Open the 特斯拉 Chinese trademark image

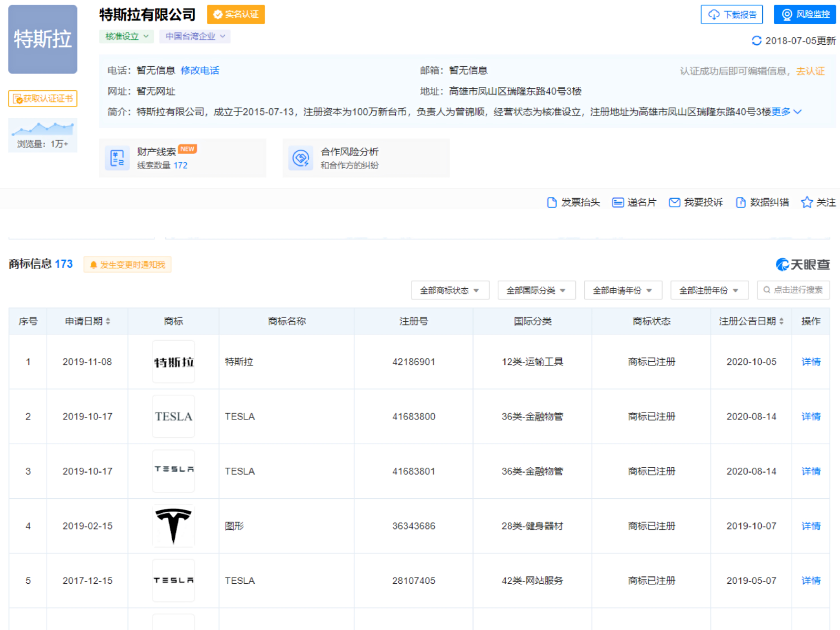[173, 362]
